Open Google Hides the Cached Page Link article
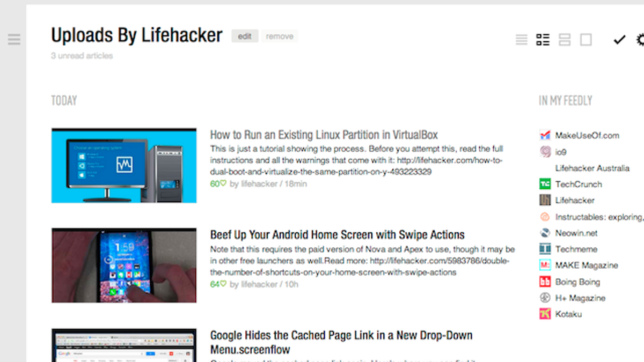Image resolution: width=644 pixels, height=362 pixels. [341, 342]
